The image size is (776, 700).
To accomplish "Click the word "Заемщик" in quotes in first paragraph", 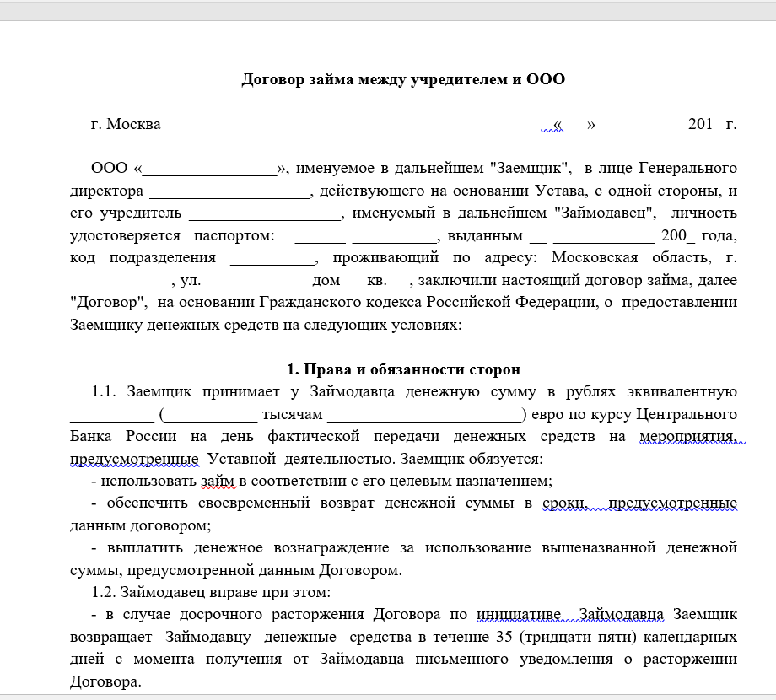I will [529, 168].
